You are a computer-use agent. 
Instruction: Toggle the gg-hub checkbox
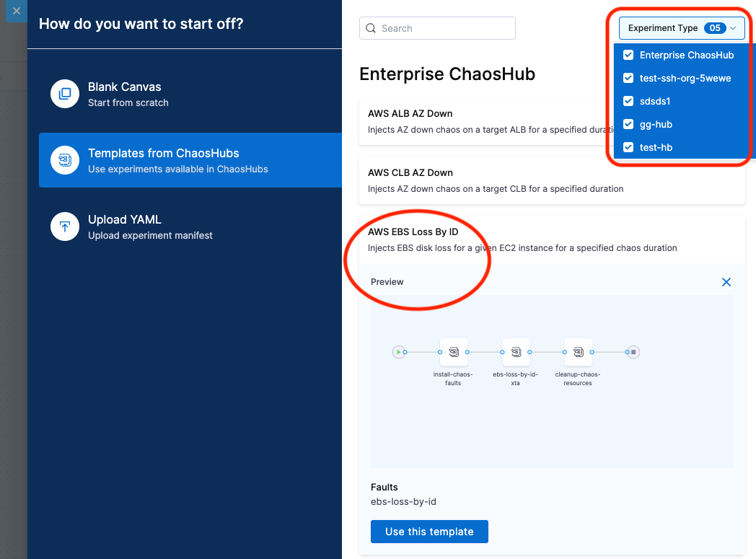pyautogui.click(x=628, y=124)
